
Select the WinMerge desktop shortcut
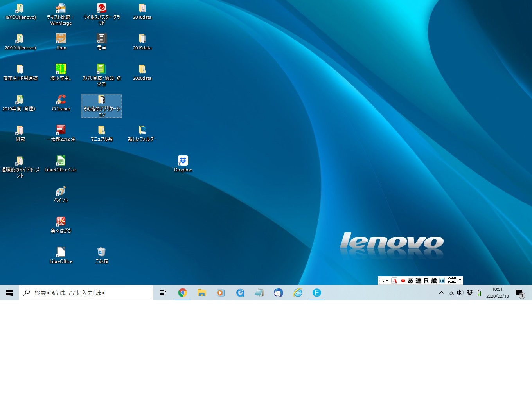pyautogui.click(x=61, y=9)
